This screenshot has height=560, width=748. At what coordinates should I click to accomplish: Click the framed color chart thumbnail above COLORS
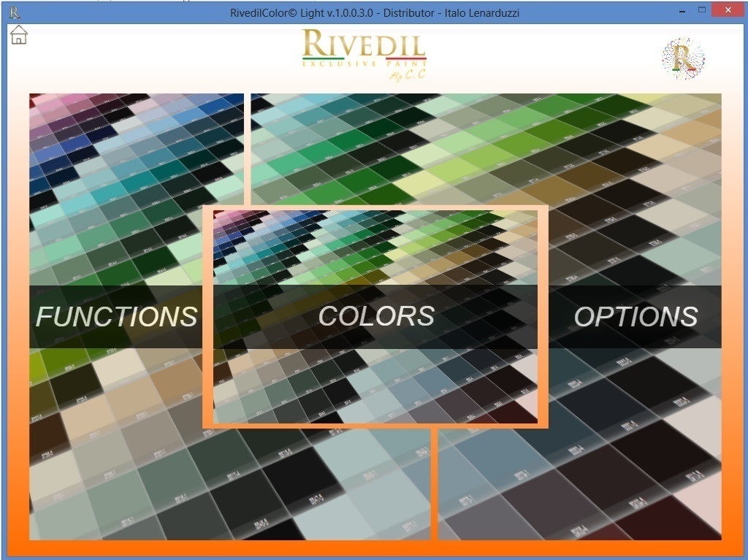pyautogui.click(x=376, y=248)
